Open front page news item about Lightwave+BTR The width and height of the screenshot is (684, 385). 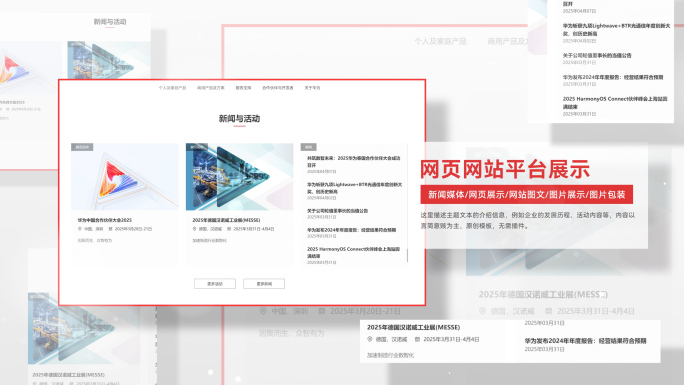(x=354, y=188)
